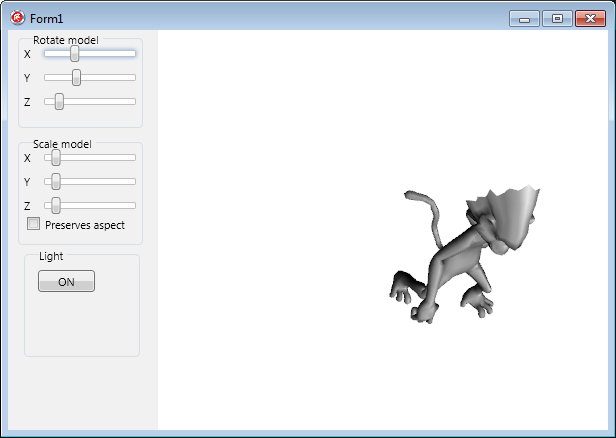Enable the Preserves aspect checkbox
The image size is (616, 438).
tap(33, 224)
